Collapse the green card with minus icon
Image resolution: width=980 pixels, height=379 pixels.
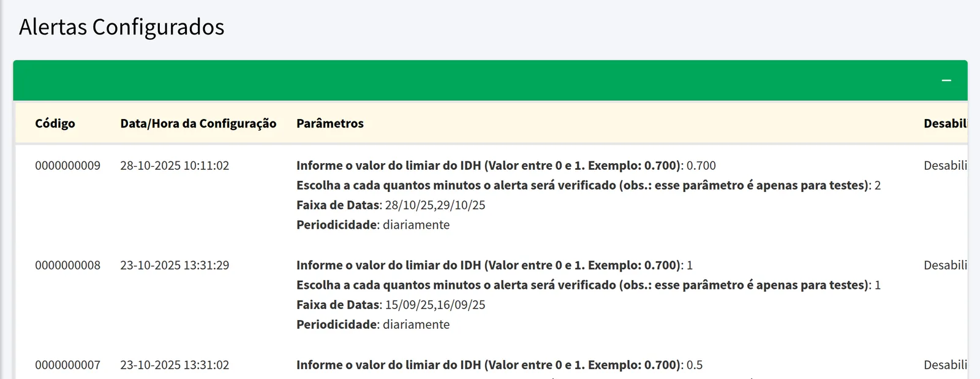pos(946,80)
